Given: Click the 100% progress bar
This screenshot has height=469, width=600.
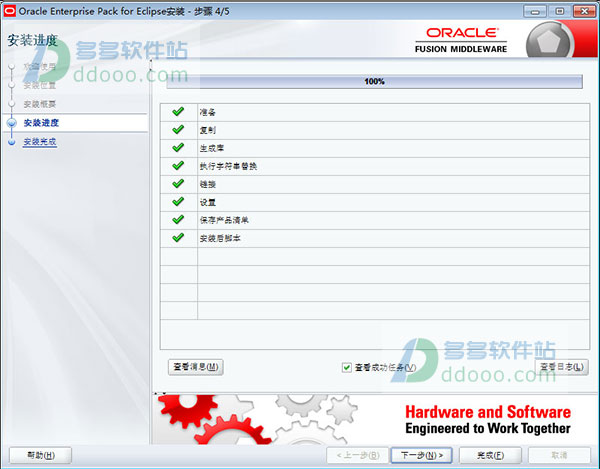Looking at the screenshot, I should click(x=374, y=81).
